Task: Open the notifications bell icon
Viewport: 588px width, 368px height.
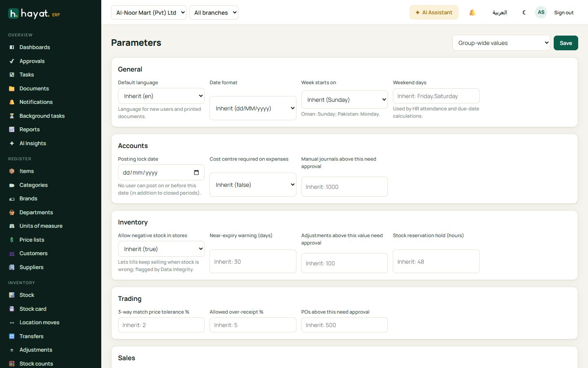Action: (x=472, y=12)
